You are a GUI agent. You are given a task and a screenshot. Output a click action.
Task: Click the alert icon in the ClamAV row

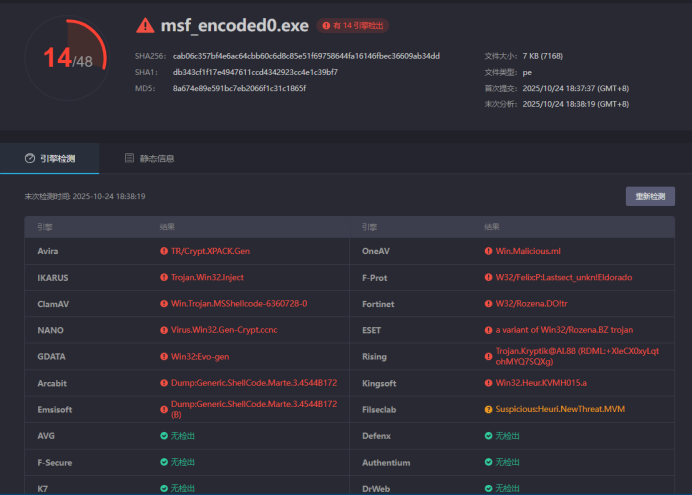coord(164,304)
